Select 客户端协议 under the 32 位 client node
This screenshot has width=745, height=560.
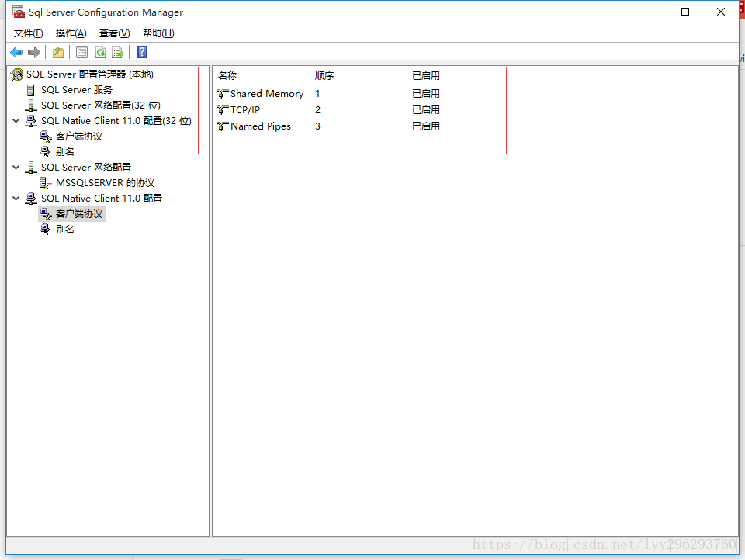coord(79,137)
